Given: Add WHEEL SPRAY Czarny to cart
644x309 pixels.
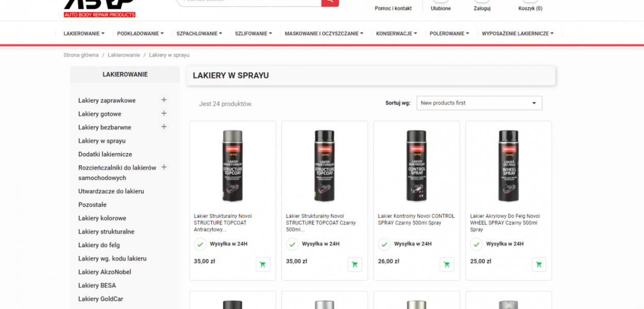Looking at the screenshot, I should point(539,264).
